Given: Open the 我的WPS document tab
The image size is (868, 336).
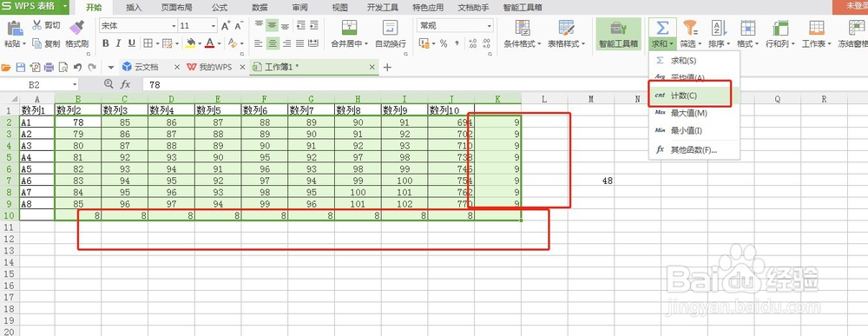Looking at the screenshot, I should pos(215,67).
